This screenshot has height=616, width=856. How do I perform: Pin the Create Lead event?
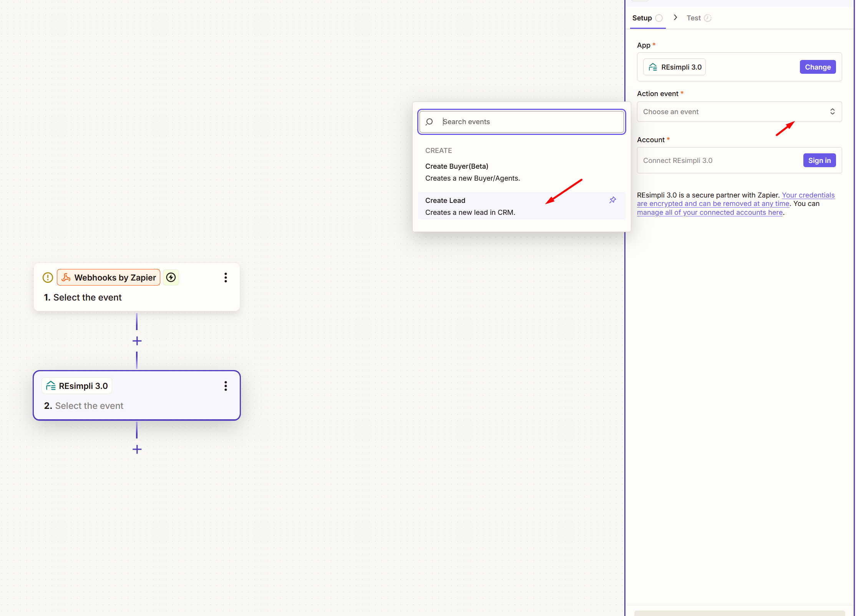click(x=613, y=200)
